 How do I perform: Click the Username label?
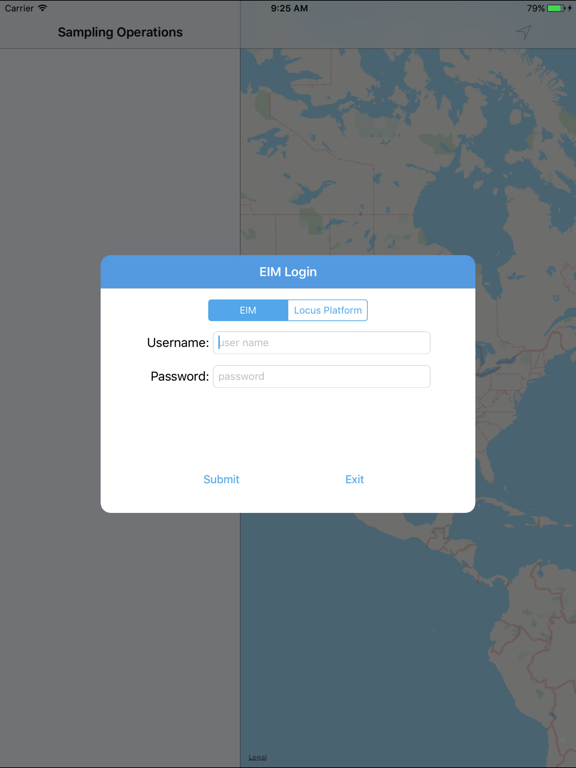(x=178, y=342)
